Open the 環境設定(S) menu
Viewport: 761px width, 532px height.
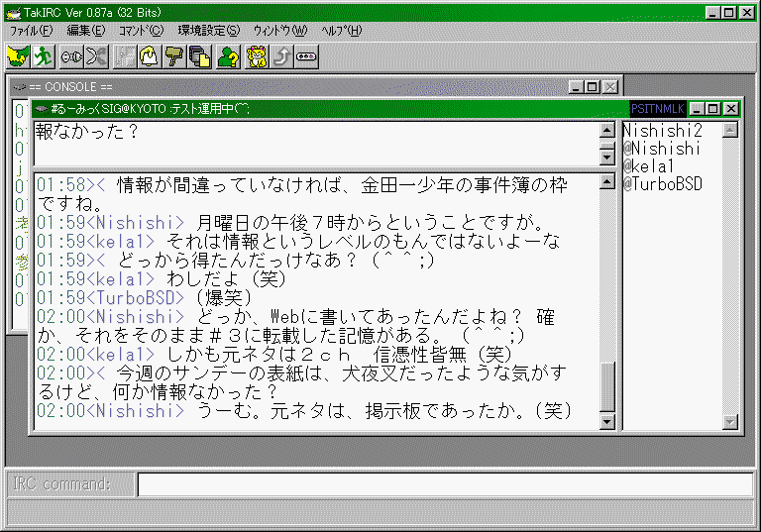[x=206, y=31]
